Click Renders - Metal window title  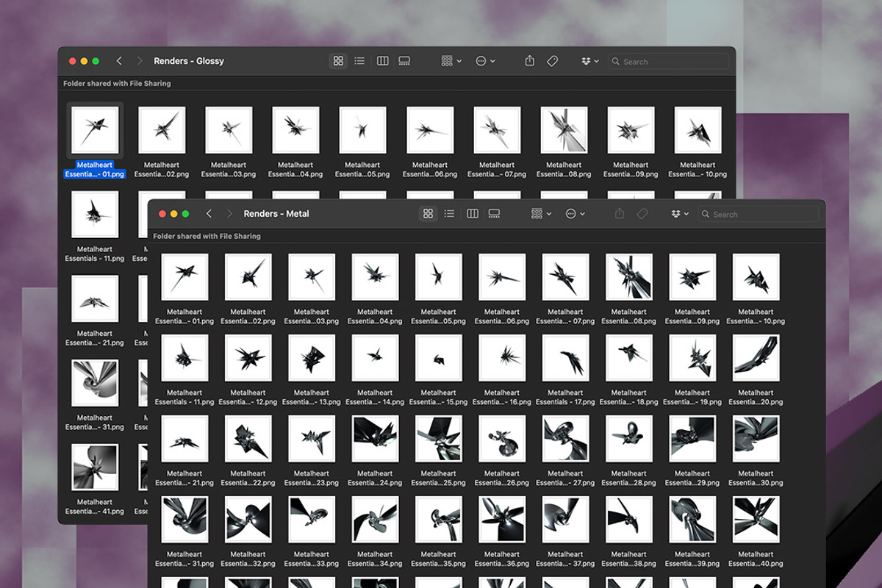pyautogui.click(x=276, y=214)
